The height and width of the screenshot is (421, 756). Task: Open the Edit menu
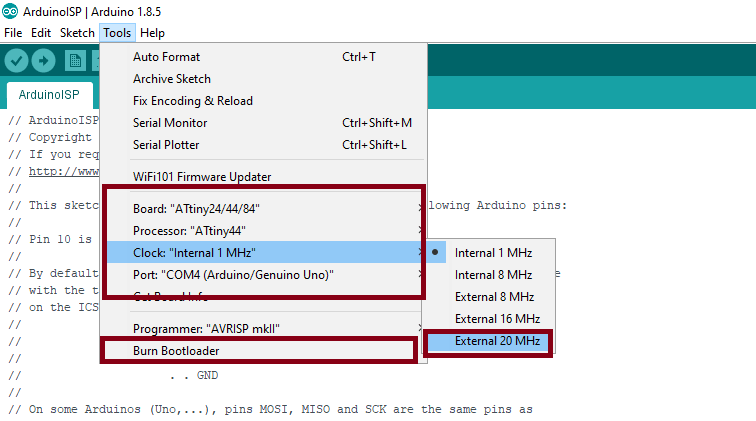(x=41, y=33)
